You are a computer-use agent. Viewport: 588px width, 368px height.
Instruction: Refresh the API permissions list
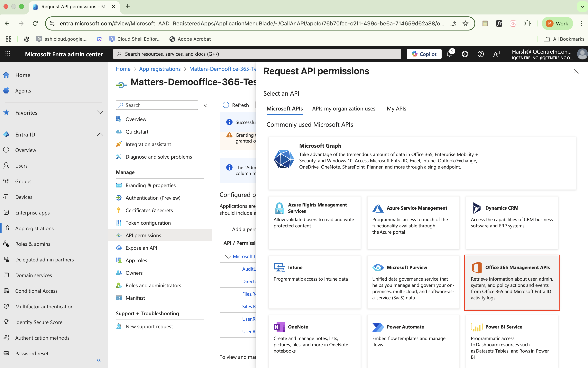236,105
